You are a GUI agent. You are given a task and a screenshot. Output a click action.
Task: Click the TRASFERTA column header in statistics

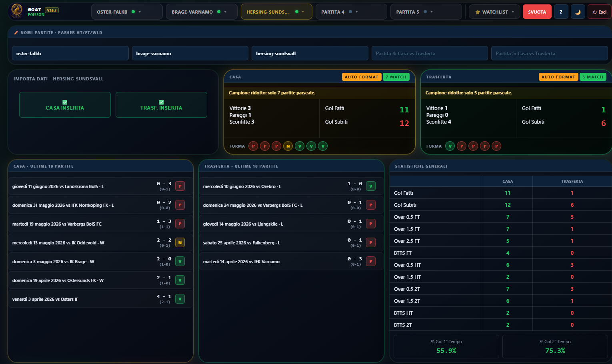[572, 181]
